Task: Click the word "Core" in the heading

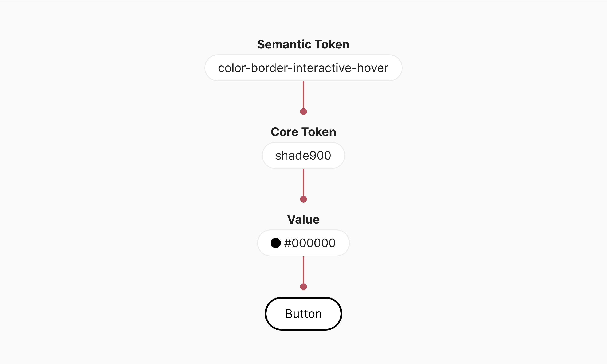Action: [x=284, y=132]
